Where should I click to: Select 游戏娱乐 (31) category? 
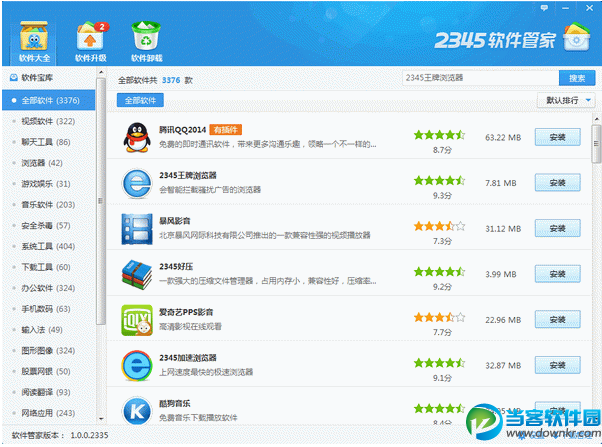(48, 184)
